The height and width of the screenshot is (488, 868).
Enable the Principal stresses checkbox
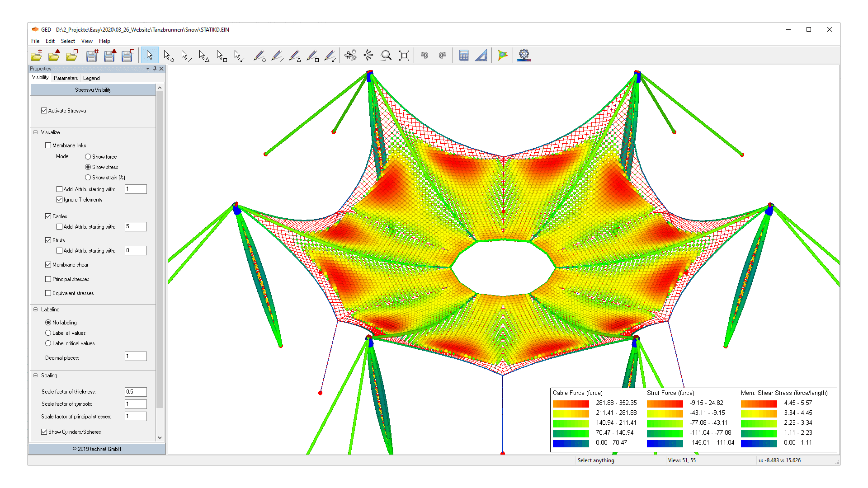48,279
